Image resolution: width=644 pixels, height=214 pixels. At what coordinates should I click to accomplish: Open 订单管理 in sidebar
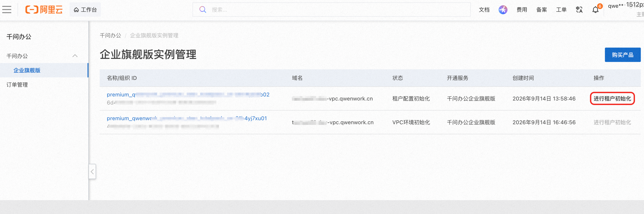coord(17,85)
